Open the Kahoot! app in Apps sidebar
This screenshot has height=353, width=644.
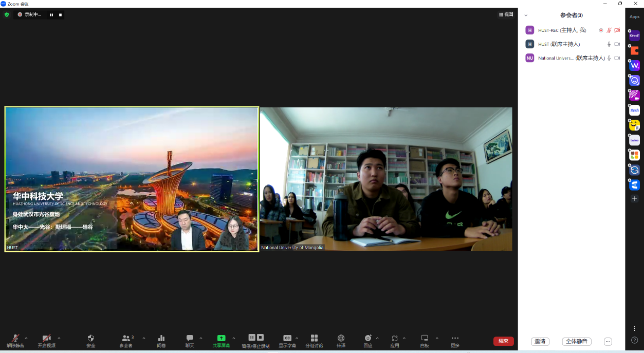635,36
